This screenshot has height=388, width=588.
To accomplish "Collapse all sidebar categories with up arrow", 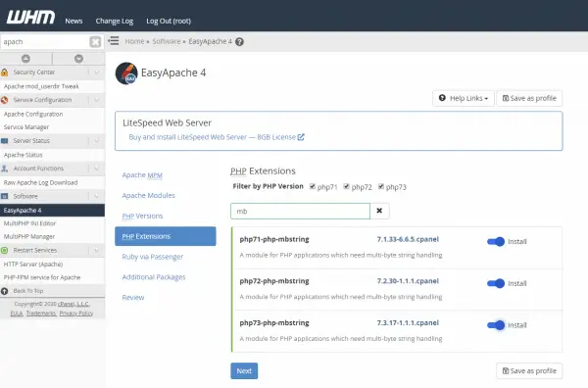I will click(x=25, y=59).
